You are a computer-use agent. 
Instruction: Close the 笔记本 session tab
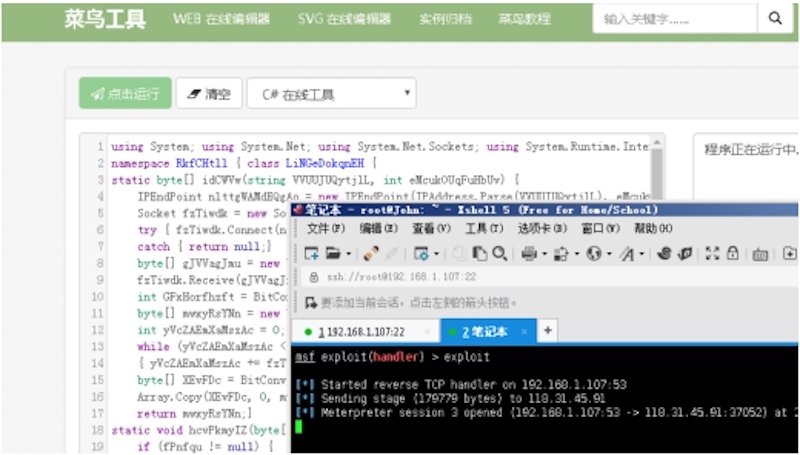pyautogui.click(x=524, y=332)
